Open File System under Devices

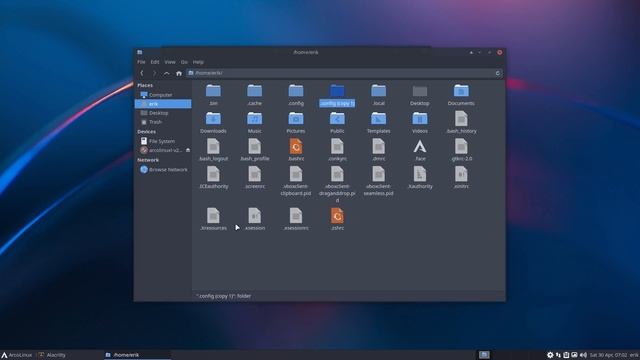pyautogui.click(x=163, y=141)
